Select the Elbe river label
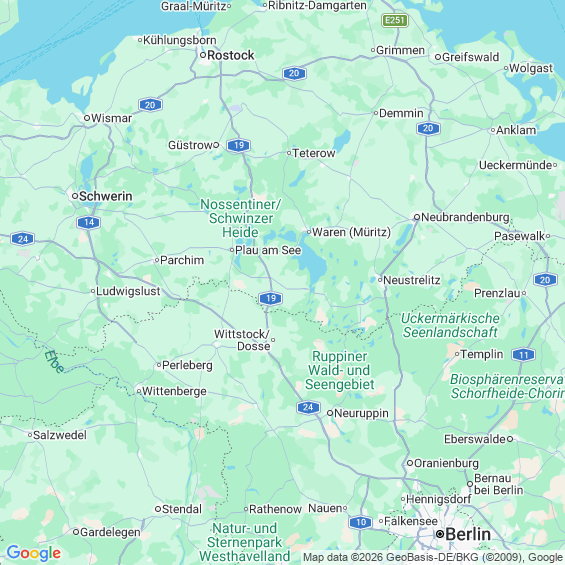Viewport: 565px width, 565px height. pos(54,361)
